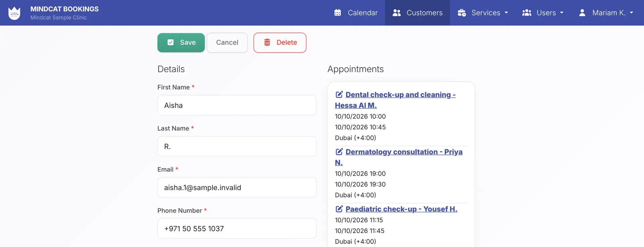Click the Customers people icon
The image size is (644, 247).
pyautogui.click(x=397, y=13)
